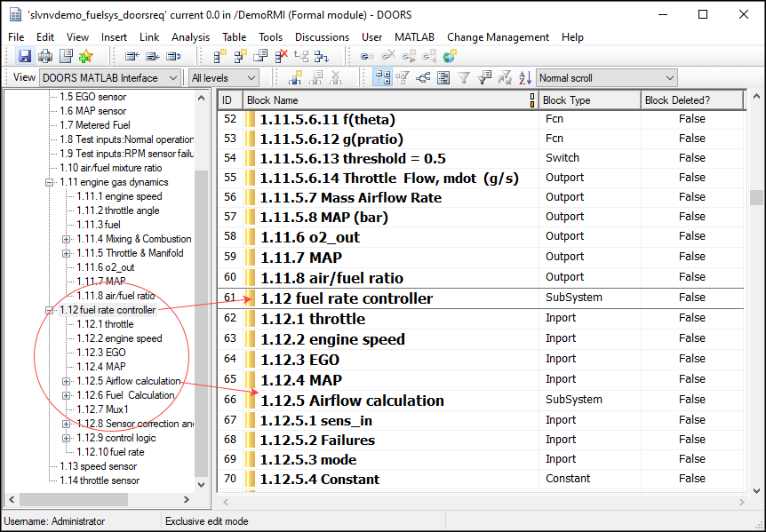Expand the 1.12.6 Fuel Calculation node
This screenshot has height=532, width=766.
tap(66, 396)
